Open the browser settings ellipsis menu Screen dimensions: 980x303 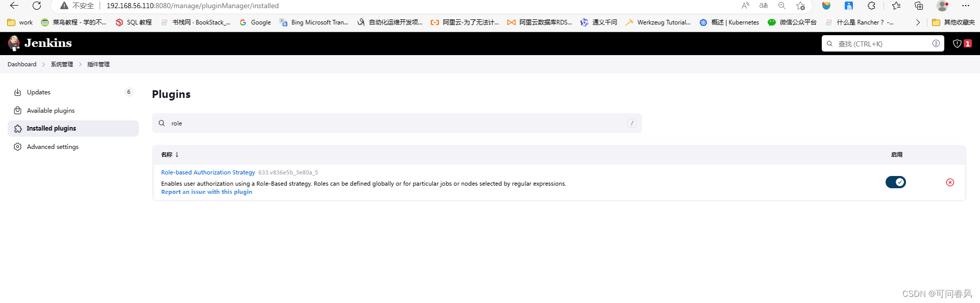[965, 6]
